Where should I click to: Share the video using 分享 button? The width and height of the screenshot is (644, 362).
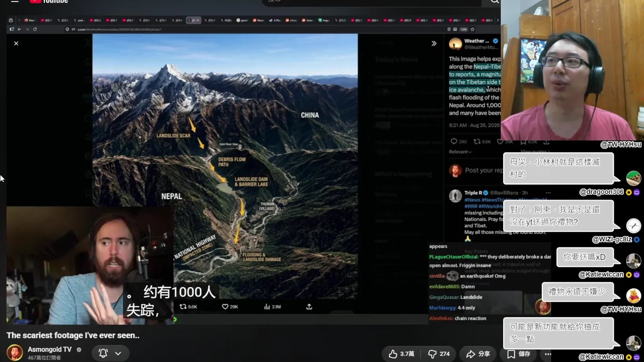tap(478, 354)
